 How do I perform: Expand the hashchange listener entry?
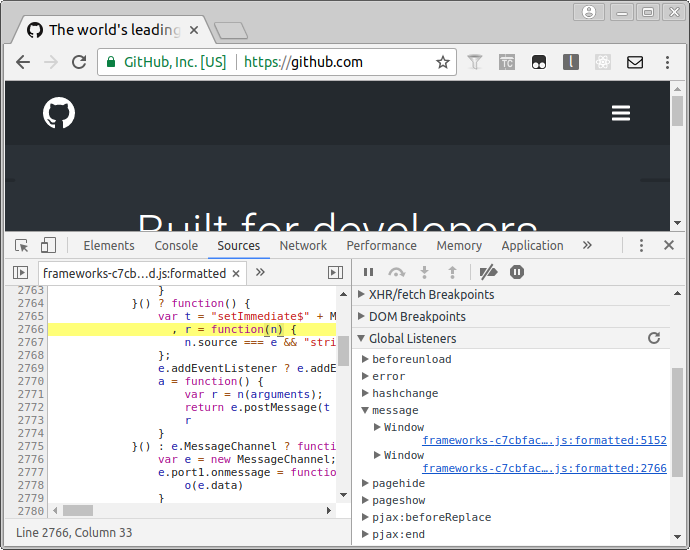click(x=365, y=393)
